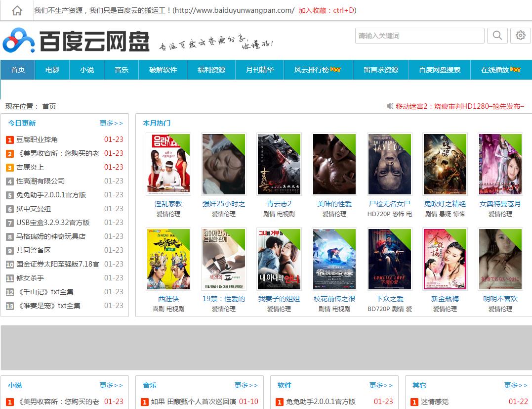532x409 pixels.
Task: Open 兔兔助手2.0.0.1官方版 in 今日更新 list
Action: (x=51, y=195)
